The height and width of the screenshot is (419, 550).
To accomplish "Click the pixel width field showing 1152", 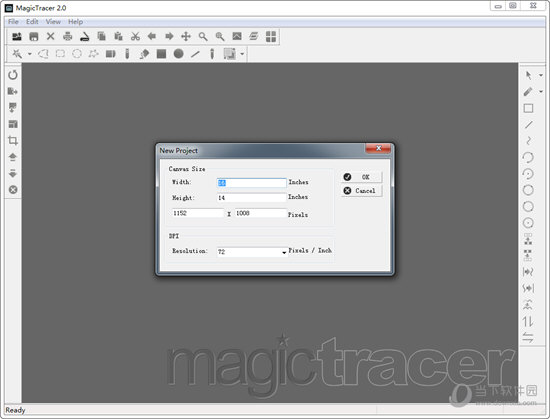I will [197, 213].
